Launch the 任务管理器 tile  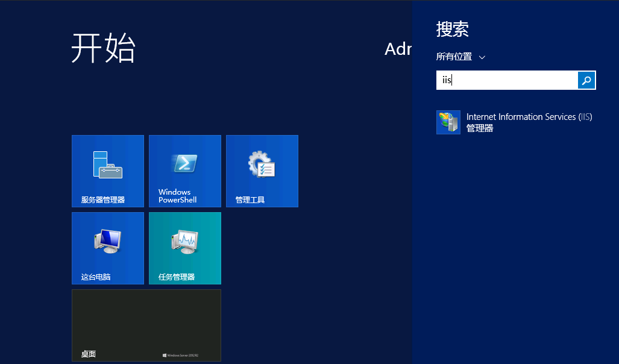point(185,248)
